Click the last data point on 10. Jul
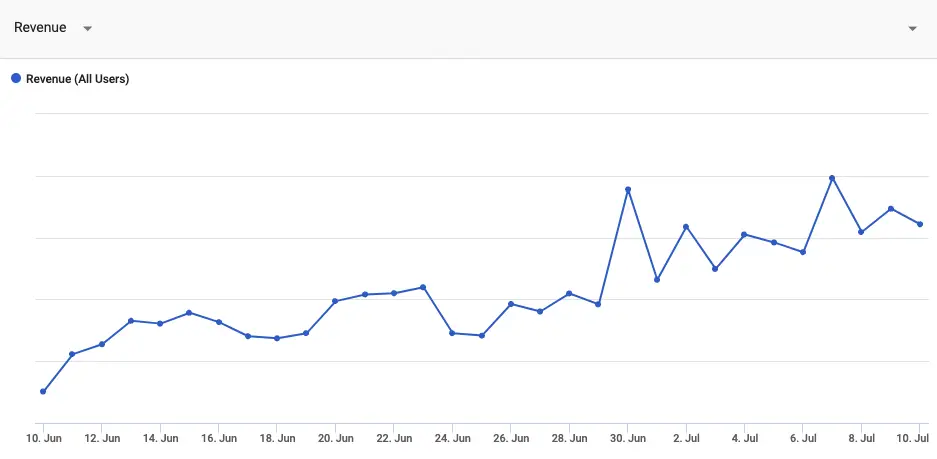 920,224
